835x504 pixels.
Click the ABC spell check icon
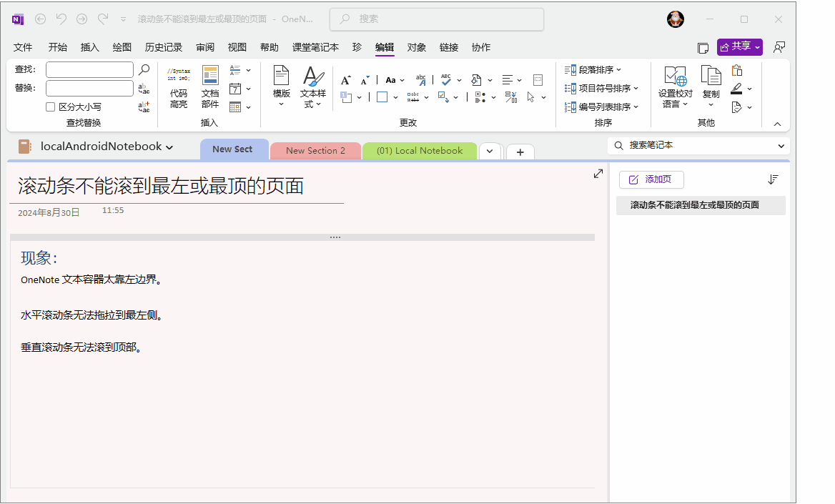[446, 80]
